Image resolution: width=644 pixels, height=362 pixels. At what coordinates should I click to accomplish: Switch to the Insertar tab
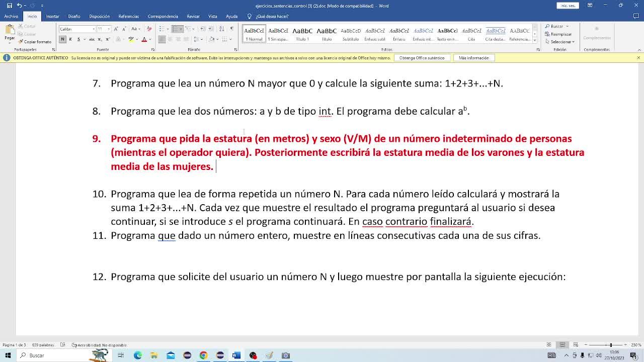pos(52,16)
